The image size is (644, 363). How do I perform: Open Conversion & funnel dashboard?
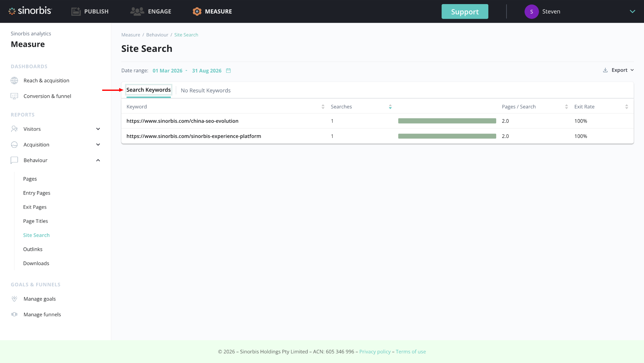click(x=47, y=96)
